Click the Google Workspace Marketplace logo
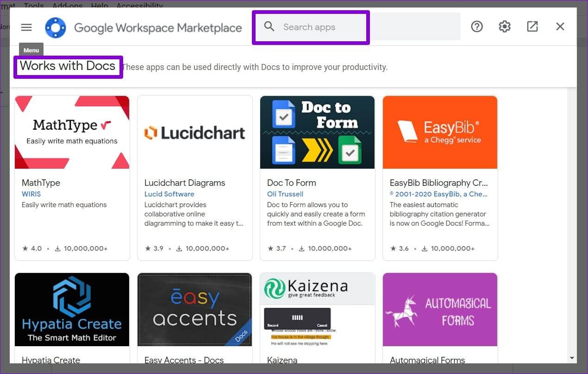This screenshot has width=588, height=374. pos(56,28)
